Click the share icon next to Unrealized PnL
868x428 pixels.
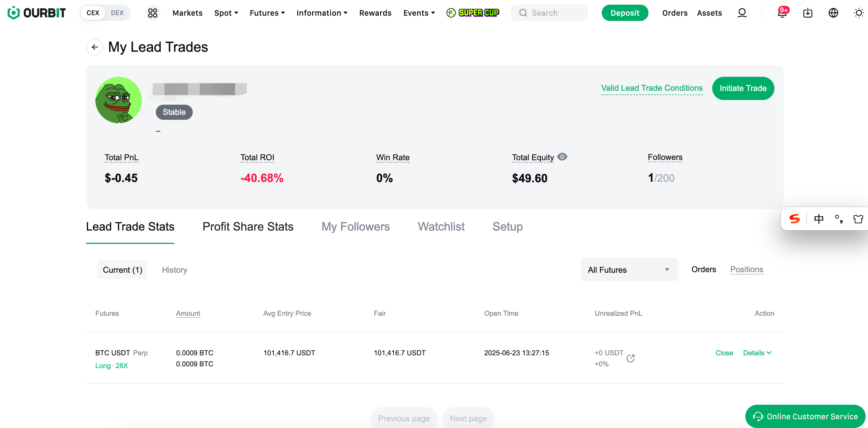coord(631,358)
